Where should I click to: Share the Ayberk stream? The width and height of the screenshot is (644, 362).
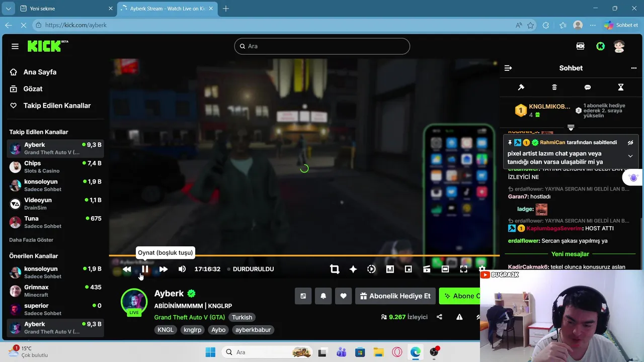[440, 317]
